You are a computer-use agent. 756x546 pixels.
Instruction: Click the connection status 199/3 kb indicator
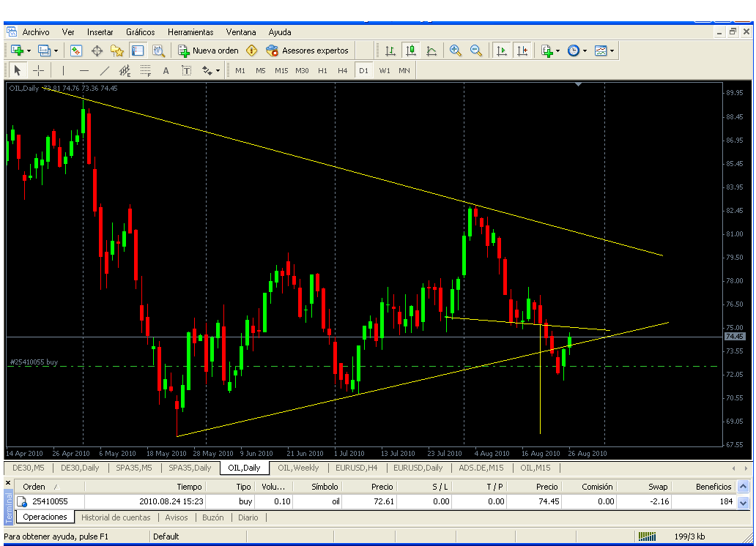pos(671,536)
